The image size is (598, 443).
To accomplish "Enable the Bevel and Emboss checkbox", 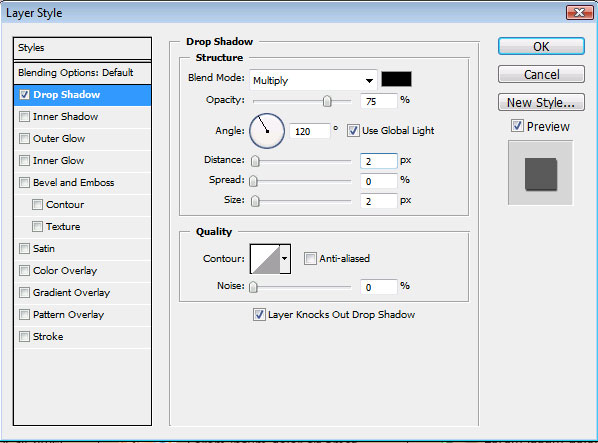I will click(x=24, y=183).
